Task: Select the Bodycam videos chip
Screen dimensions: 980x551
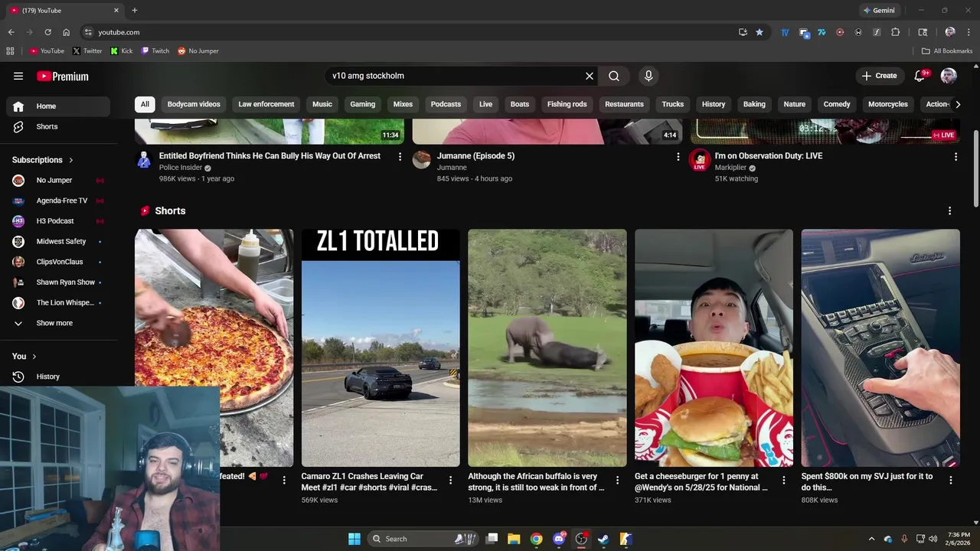Action: 194,104
